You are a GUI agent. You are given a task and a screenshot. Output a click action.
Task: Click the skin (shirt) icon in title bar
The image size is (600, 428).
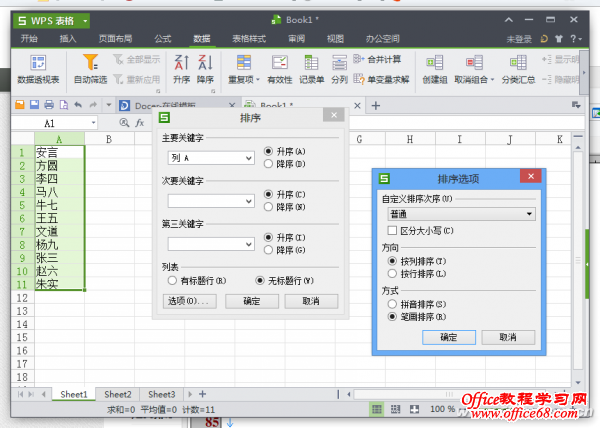pyautogui.click(x=559, y=39)
